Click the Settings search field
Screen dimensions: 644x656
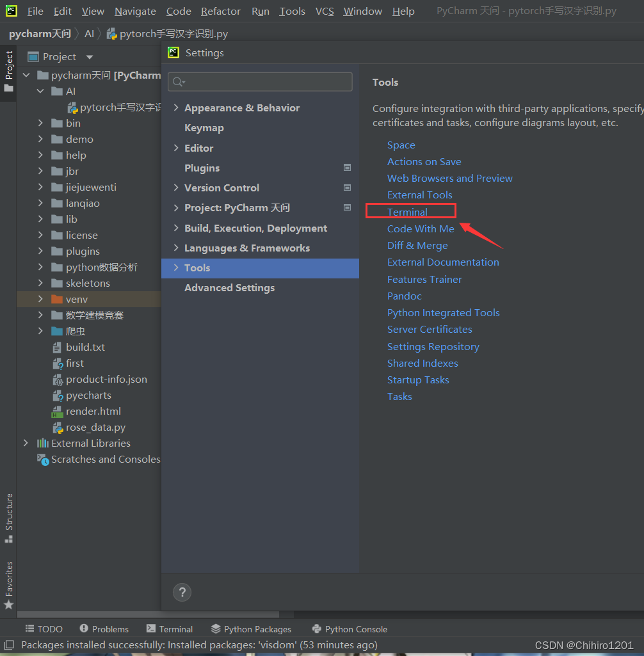260,82
